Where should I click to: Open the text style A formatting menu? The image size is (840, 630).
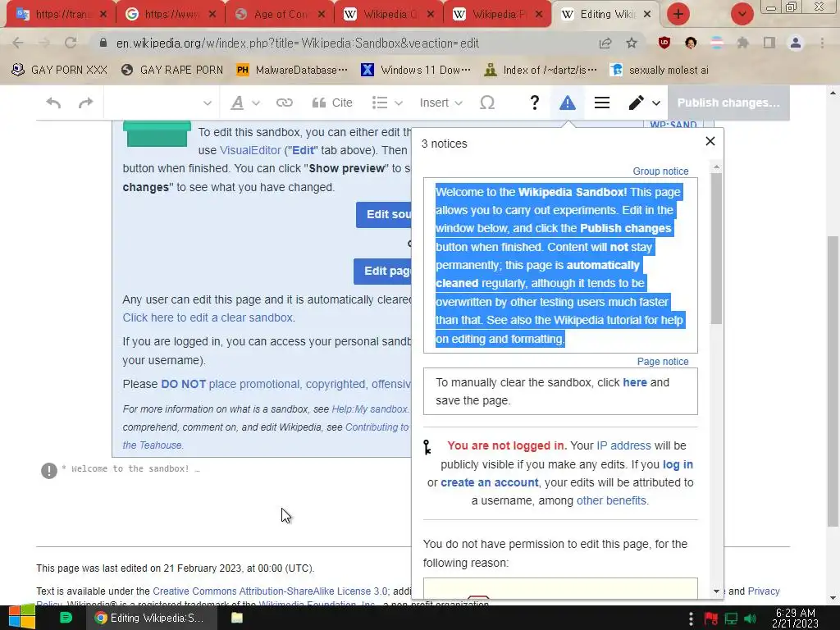(x=244, y=103)
